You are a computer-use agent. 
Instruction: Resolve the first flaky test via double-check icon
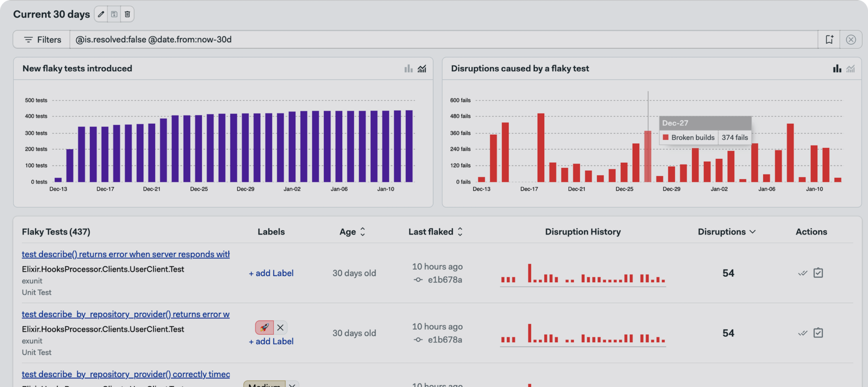point(802,273)
